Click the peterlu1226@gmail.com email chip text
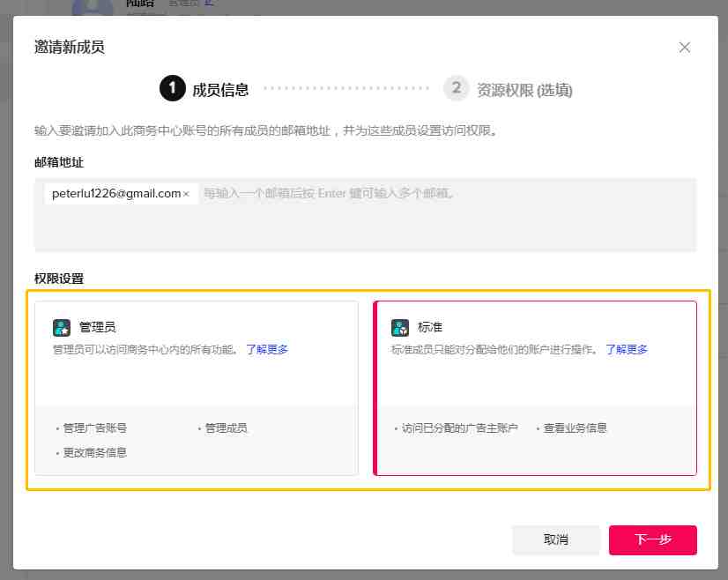This screenshot has width=728, height=580. coord(116,194)
